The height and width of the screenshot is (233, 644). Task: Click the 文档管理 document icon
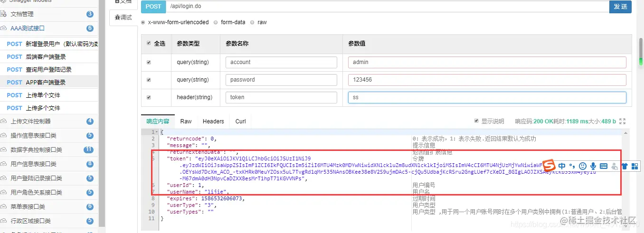[x=4, y=14]
